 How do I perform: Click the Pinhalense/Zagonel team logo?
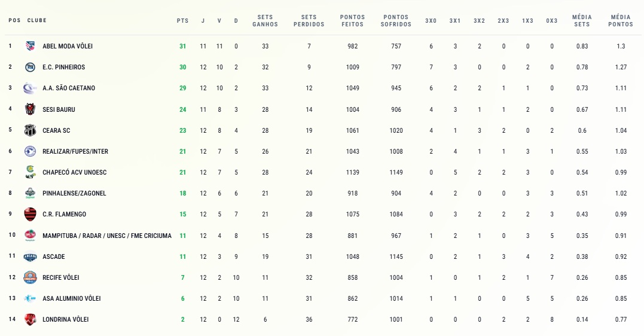[x=30, y=193]
